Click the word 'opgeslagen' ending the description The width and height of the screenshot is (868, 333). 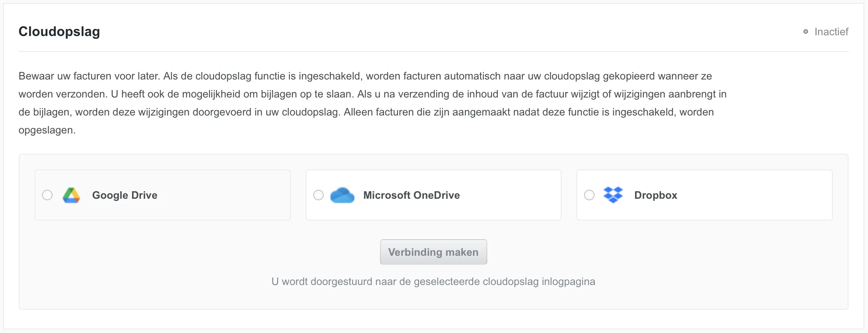point(47,130)
